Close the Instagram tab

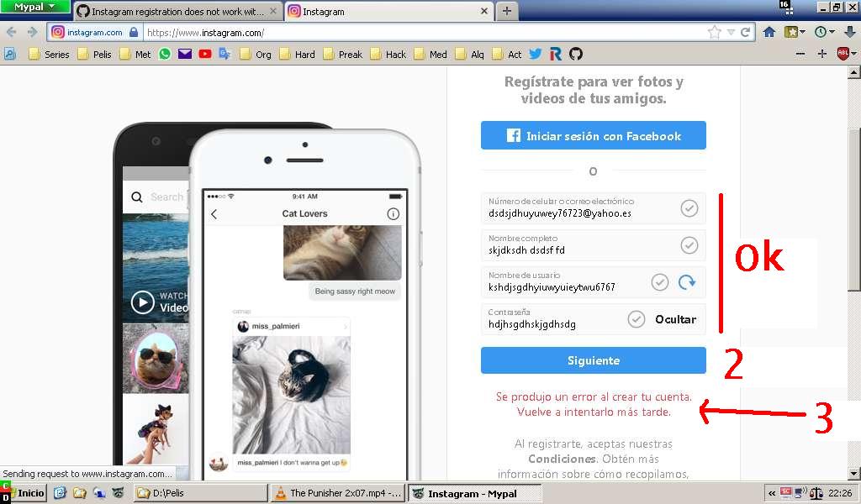click(483, 11)
